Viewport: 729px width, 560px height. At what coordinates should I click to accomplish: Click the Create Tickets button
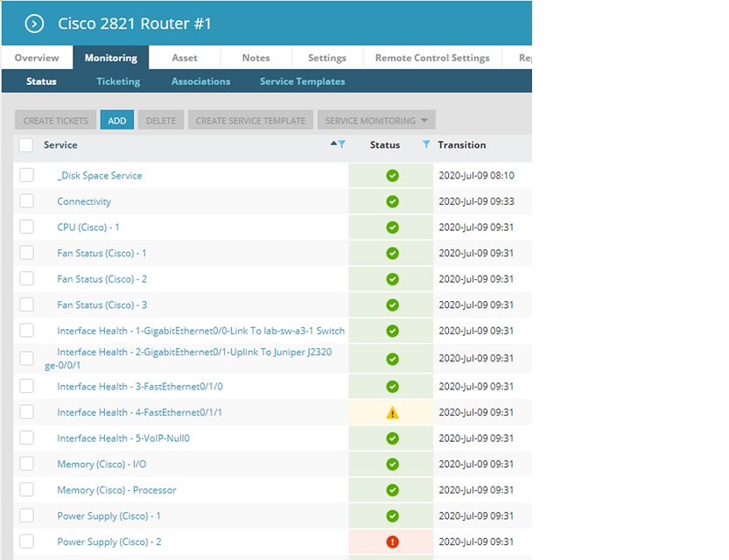56,121
